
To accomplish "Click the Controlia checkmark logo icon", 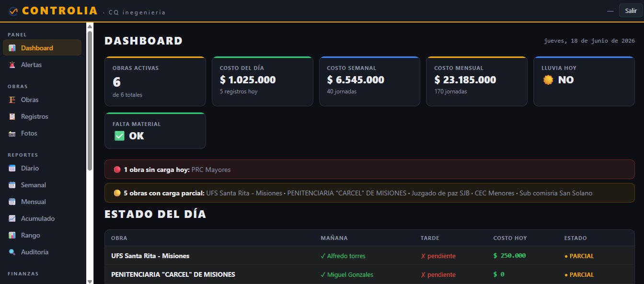I will pos(13,11).
